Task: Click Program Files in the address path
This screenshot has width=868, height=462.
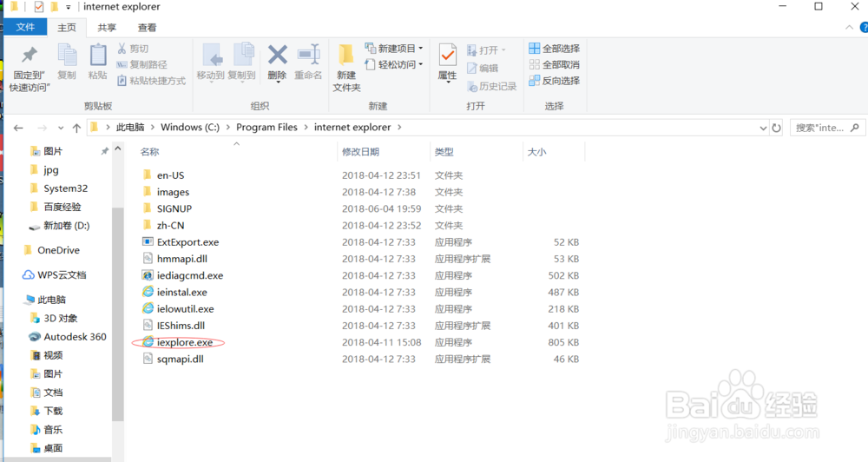Action: coord(266,128)
